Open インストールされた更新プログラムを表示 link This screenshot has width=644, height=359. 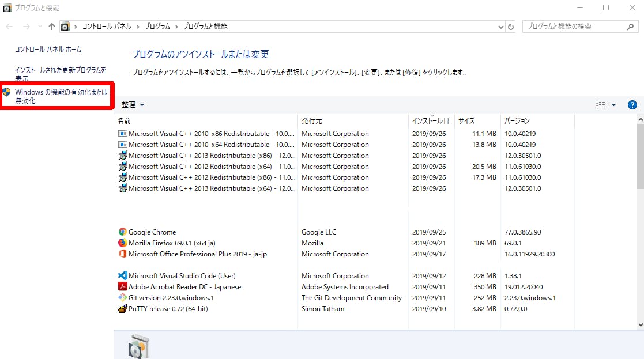coord(61,74)
